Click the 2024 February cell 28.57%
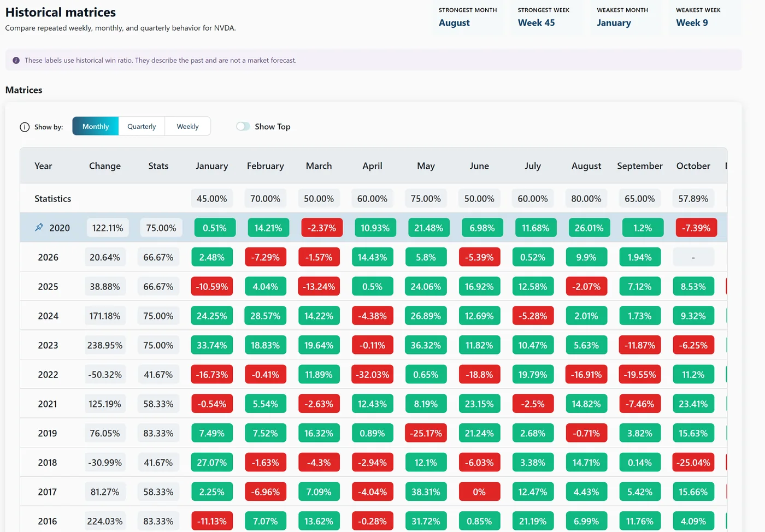 point(266,316)
